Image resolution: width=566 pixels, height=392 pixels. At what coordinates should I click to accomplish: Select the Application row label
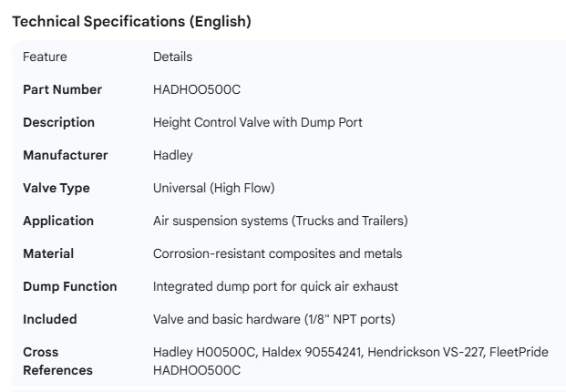coord(58,221)
